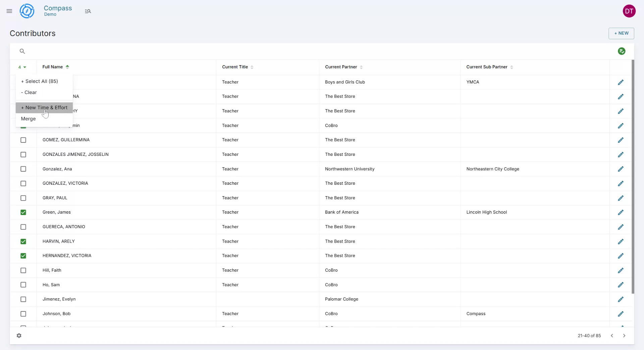Open the DT user avatar menu

(x=629, y=11)
